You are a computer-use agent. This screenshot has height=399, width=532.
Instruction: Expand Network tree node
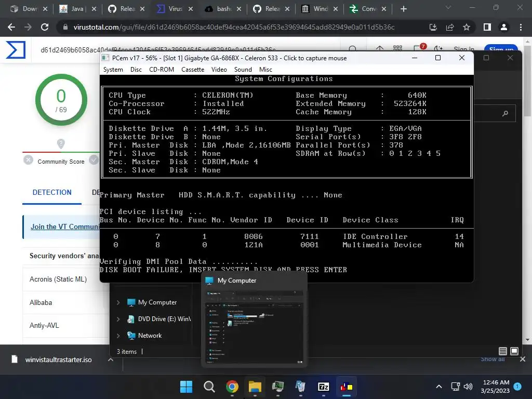[118, 336]
